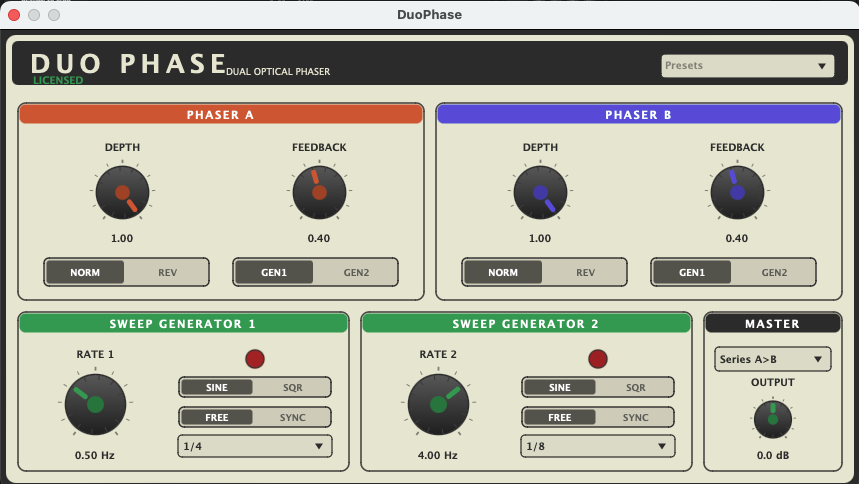Open the Presets dropdown
The image size is (859, 484).
(747, 66)
